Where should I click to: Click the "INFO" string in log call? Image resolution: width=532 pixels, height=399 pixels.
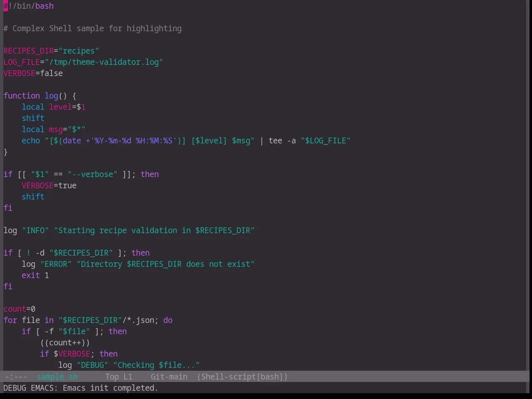pyautogui.click(x=35, y=231)
